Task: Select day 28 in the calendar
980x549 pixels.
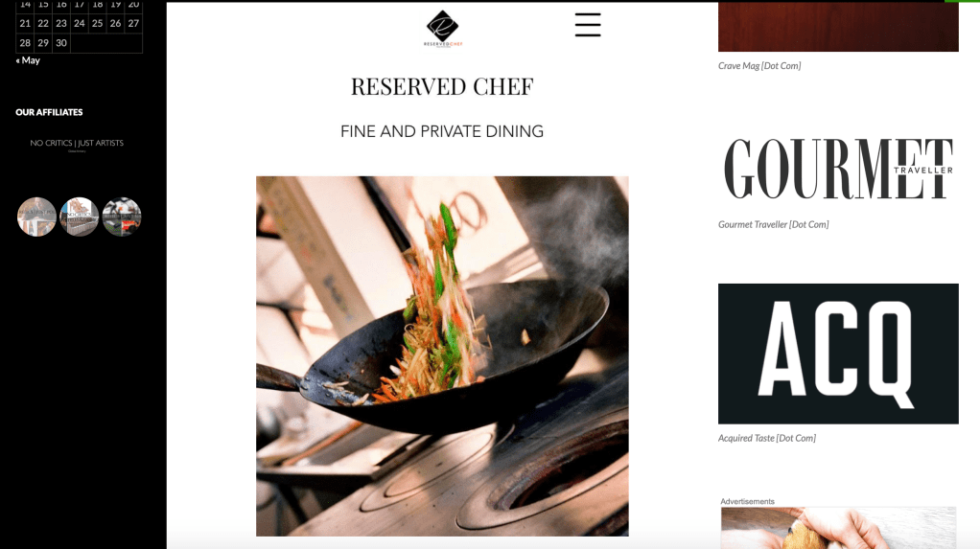Action: pos(25,42)
